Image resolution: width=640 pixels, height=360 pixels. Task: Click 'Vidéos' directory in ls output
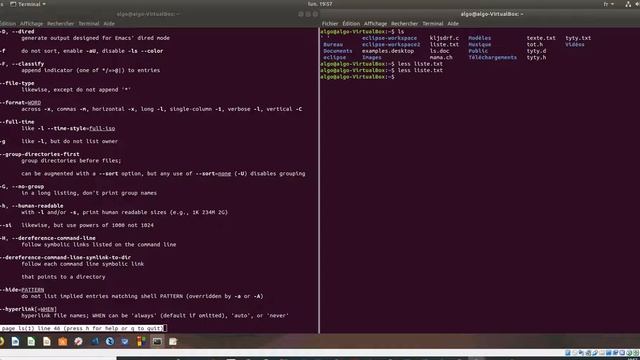coord(575,44)
